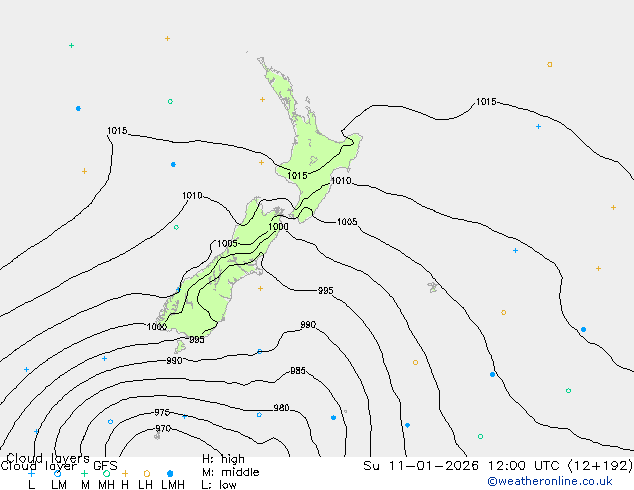Select the 'H: high' legend text
The width and height of the screenshot is (634, 490).
[x=223, y=459]
